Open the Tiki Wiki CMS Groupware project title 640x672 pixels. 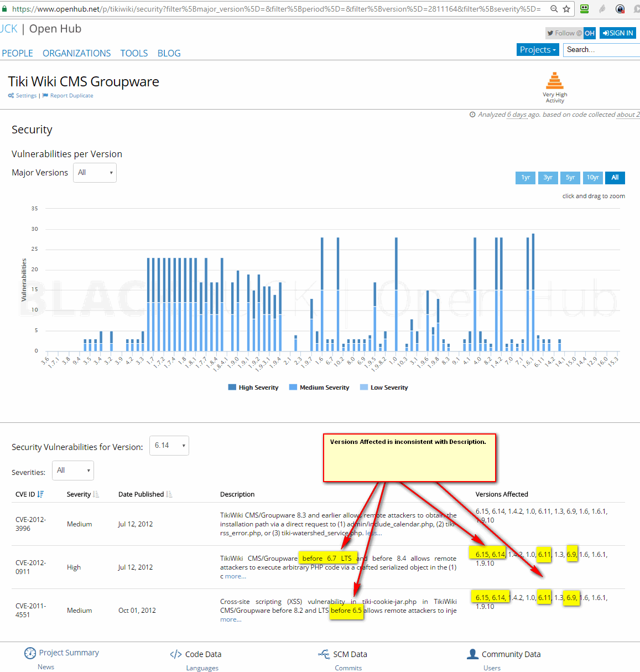pyautogui.click(x=84, y=81)
